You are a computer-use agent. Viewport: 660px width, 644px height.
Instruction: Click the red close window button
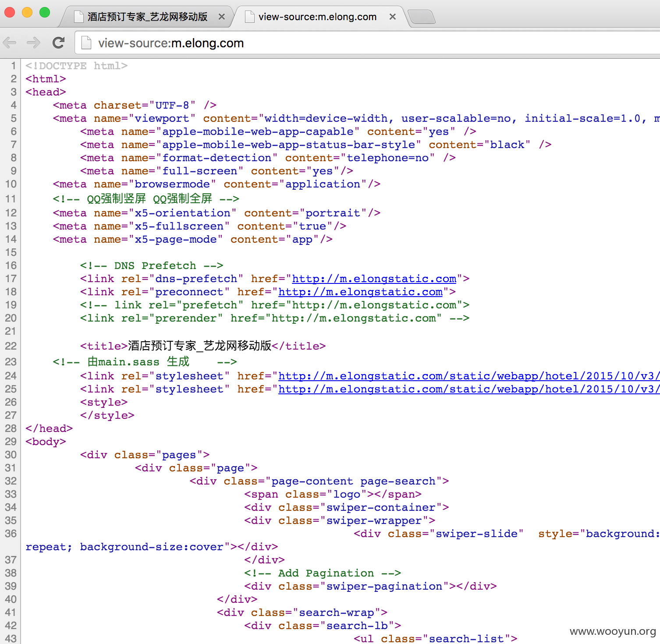(x=10, y=12)
